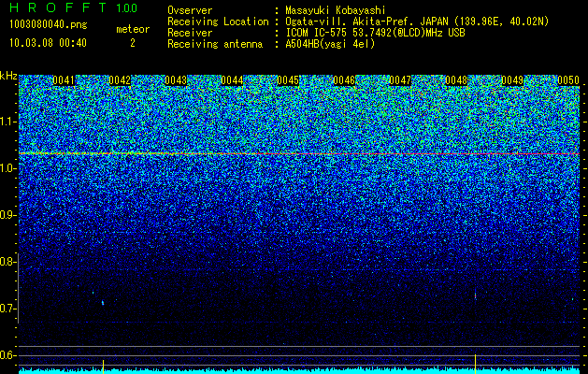
Task: Click the 0047 time marker
Action: [x=400, y=80]
